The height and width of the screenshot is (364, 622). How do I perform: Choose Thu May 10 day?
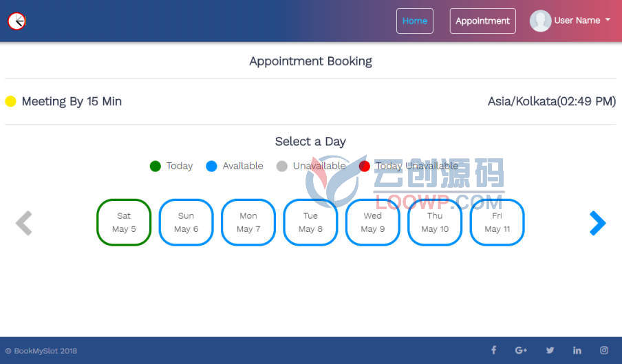[435, 222]
